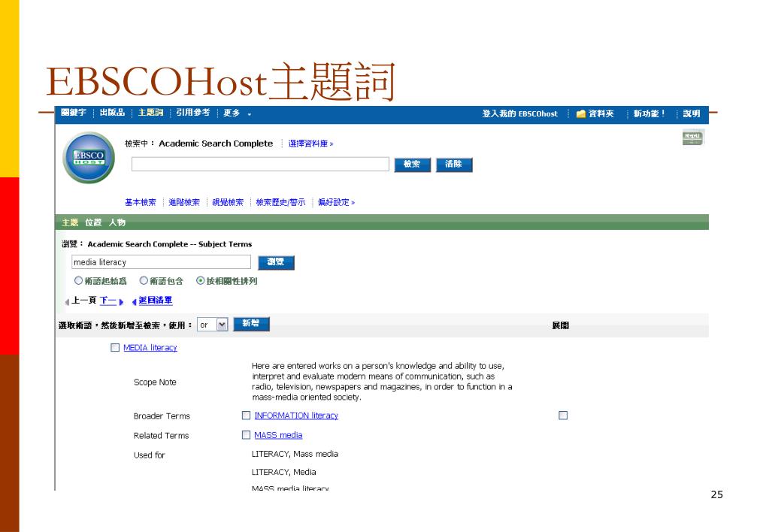769x532 pixels.
Task: Select the 主題詞 tab
Action: click(x=150, y=113)
